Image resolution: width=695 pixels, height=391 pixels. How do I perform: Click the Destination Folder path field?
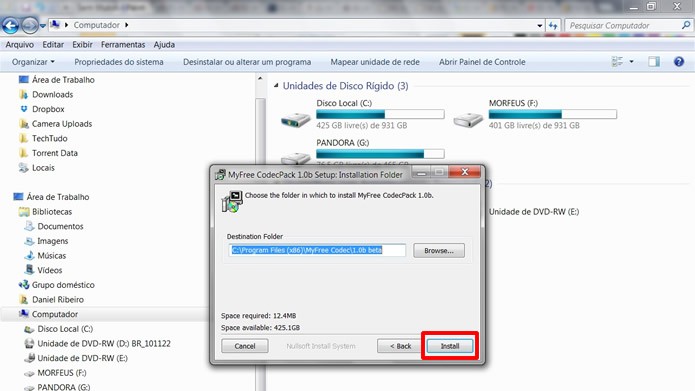tap(317, 250)
